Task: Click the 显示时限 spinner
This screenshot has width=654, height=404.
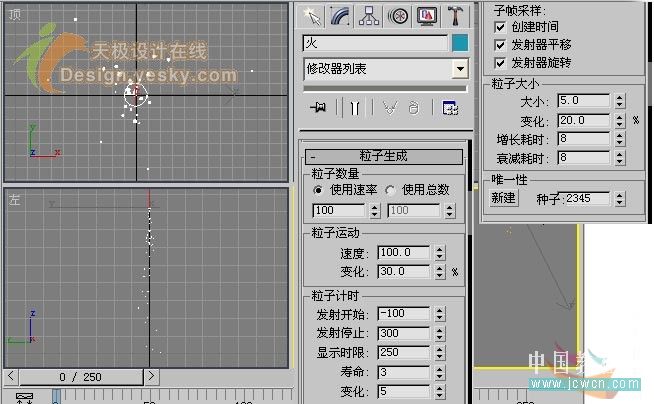Action: pyautogui.click(x=440, y=353)
